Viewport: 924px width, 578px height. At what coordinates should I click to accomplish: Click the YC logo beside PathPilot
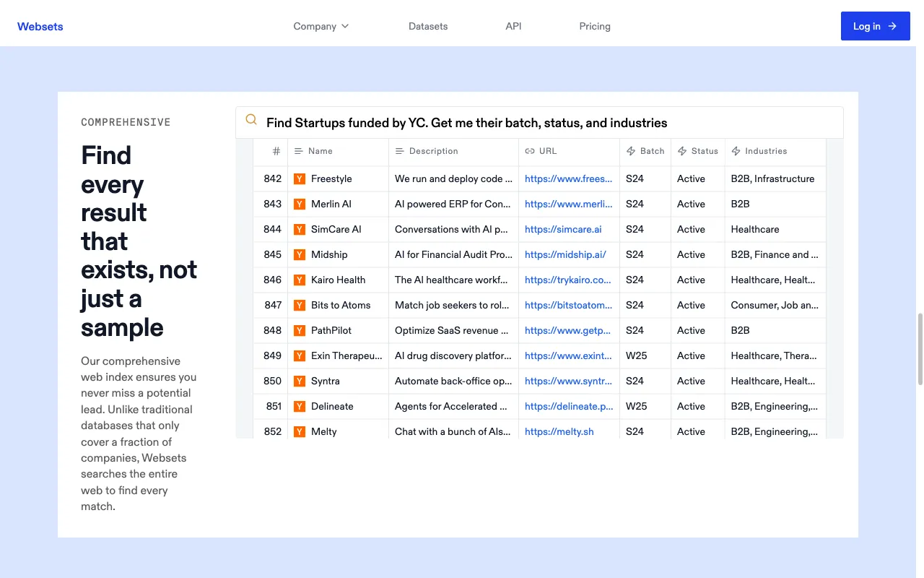[x=300, y=330]
